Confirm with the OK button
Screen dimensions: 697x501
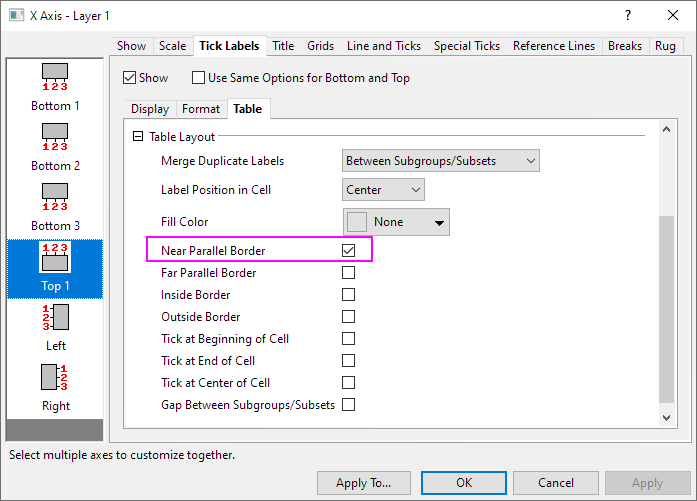pos(464,483)
